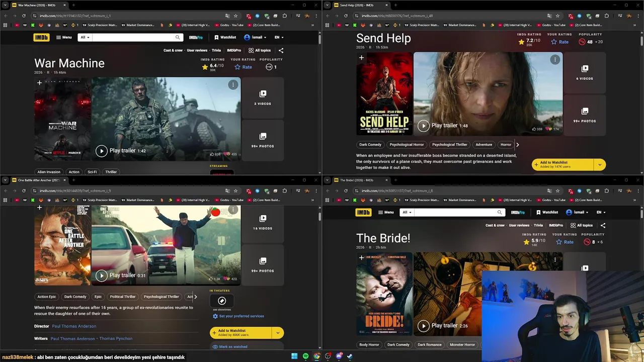Open director Paul Thomas Anderson link

(x=74, y=326)
